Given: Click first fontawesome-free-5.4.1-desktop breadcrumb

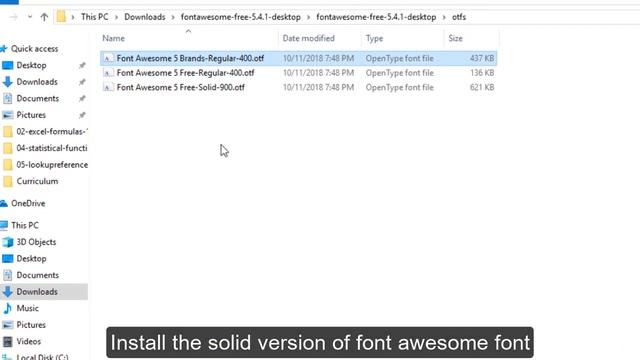Looking at the screenshot, I should [x=240, y=17].
